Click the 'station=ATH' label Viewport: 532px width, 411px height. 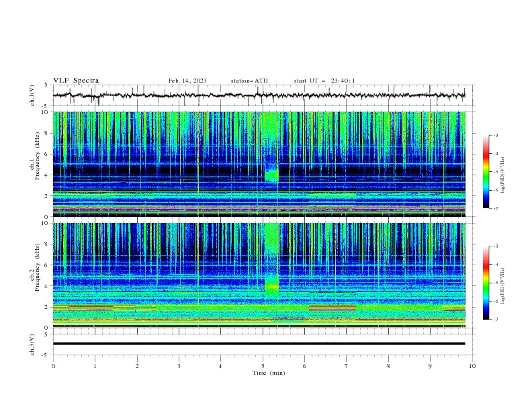click(249, 81)
